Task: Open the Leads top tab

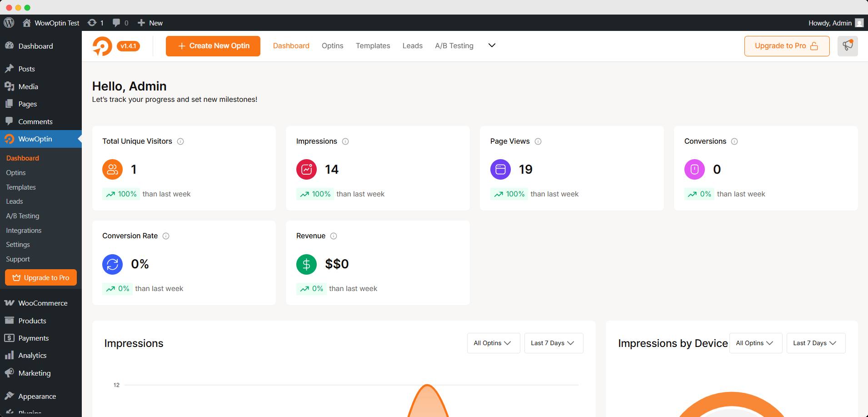Action: click(x=412, y=46)
